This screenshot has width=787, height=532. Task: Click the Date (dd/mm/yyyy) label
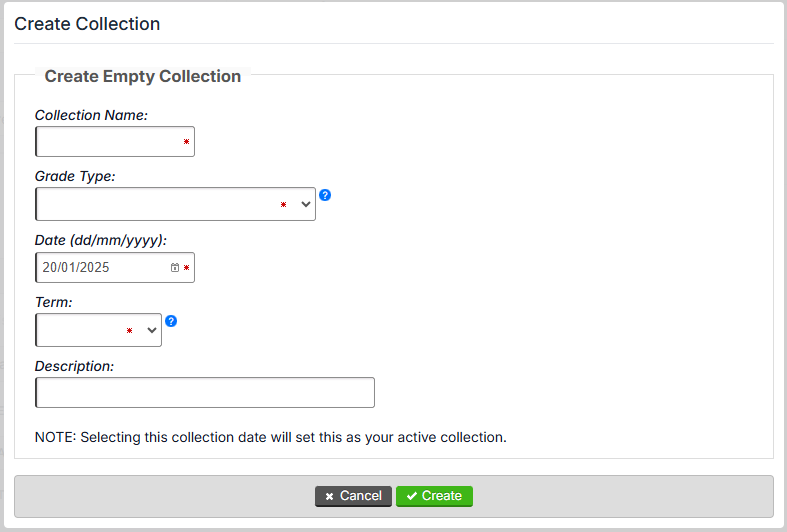(x=100, y=240)
